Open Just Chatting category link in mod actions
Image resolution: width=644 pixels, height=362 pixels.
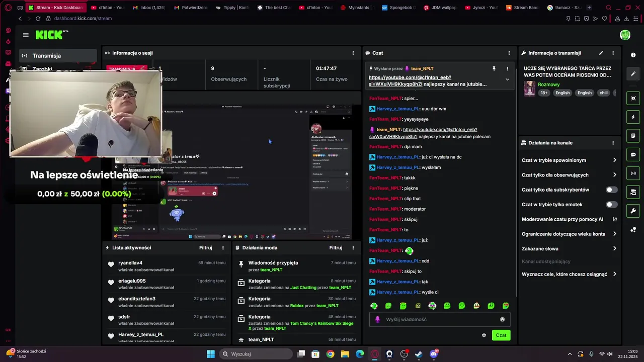(x=303, y=288)
